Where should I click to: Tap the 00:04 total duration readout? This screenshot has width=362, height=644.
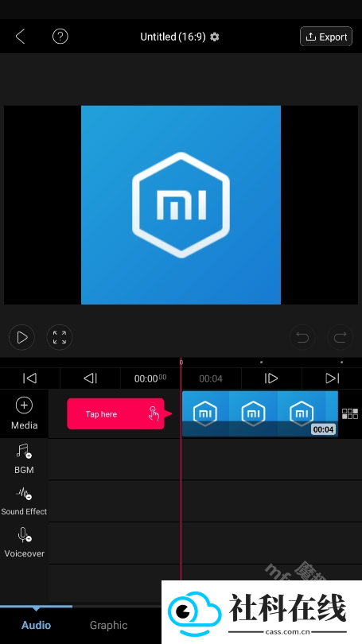[211, 378]
